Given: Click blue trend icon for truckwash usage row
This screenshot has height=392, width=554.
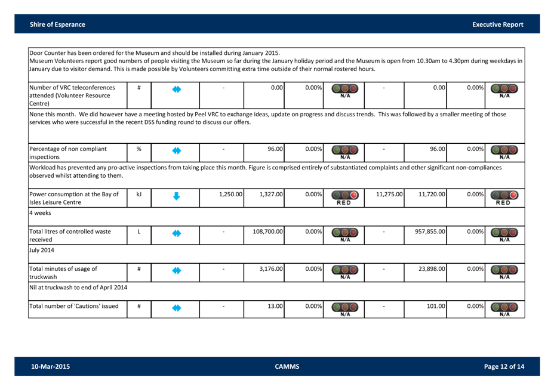Looking at the screenshot, I should point(176,271).
